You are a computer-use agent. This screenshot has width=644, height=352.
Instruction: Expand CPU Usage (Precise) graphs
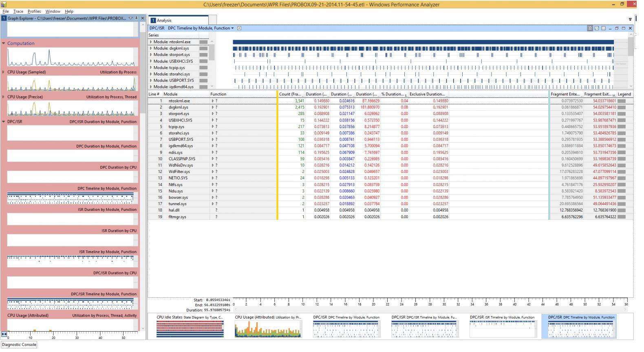pos(4,97)
